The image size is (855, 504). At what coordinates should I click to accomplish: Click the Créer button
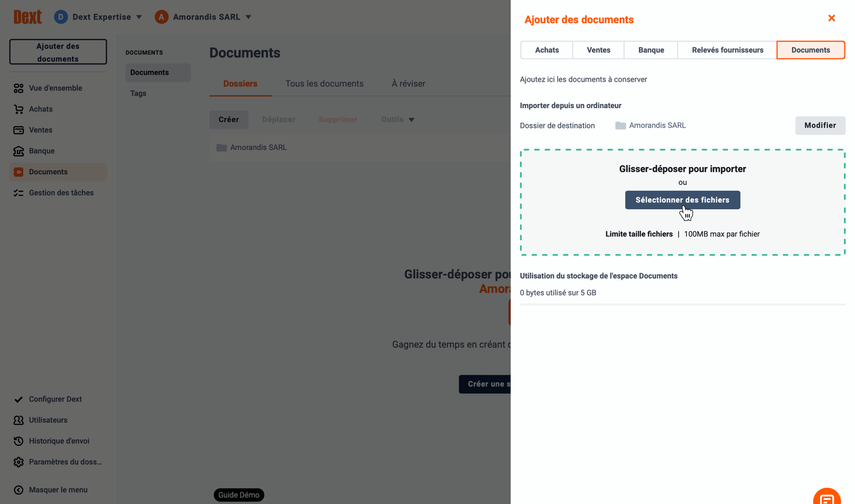coord(229,119)
